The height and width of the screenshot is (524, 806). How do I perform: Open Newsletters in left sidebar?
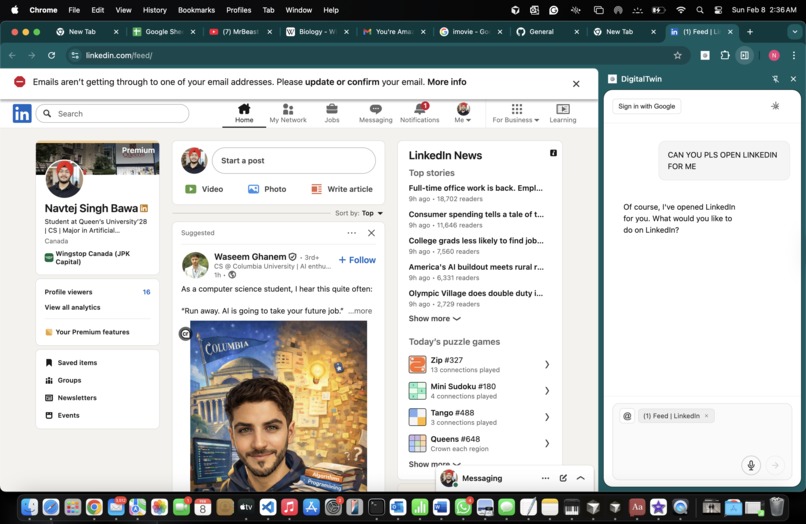click(x=71, y=397)
